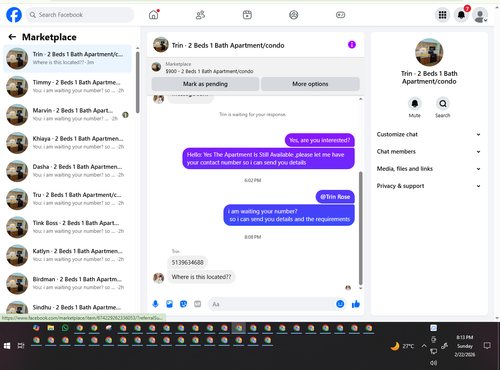Screen dimensions: 500x370
Task: Click the chat messages scrollbar
Action: (x=360, y=228)
